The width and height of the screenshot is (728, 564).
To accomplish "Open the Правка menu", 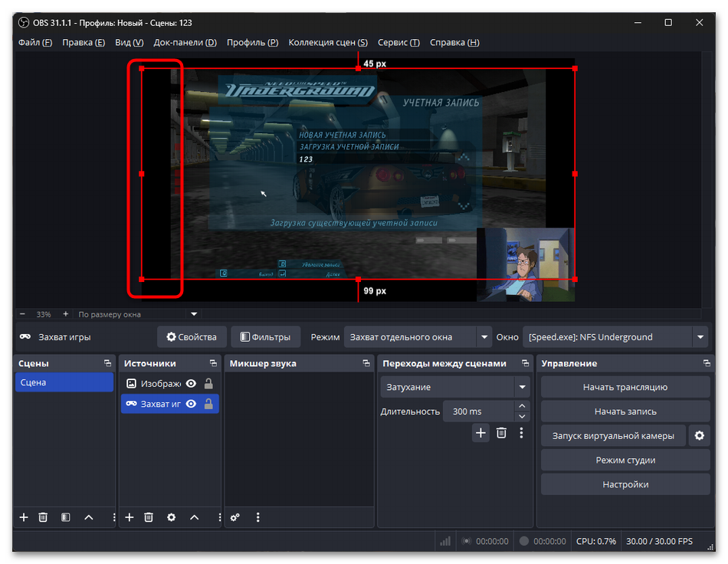I will pos(84,42).
